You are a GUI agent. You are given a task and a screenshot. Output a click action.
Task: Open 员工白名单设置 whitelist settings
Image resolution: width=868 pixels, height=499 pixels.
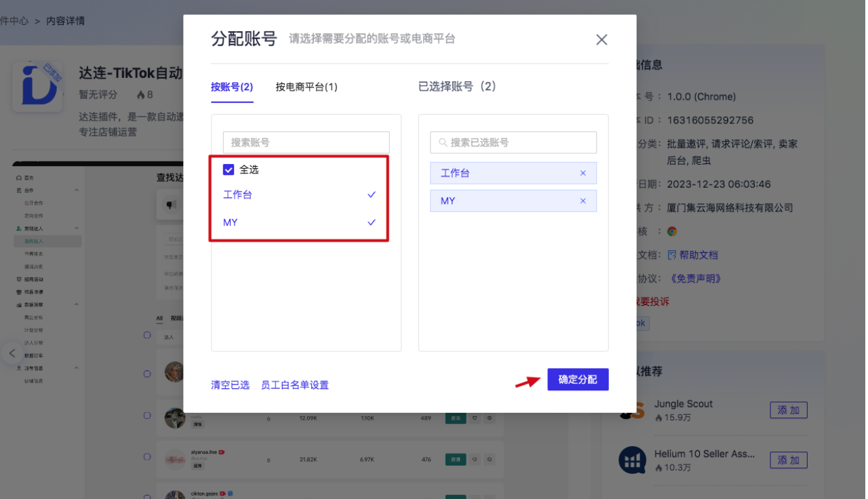295,385
